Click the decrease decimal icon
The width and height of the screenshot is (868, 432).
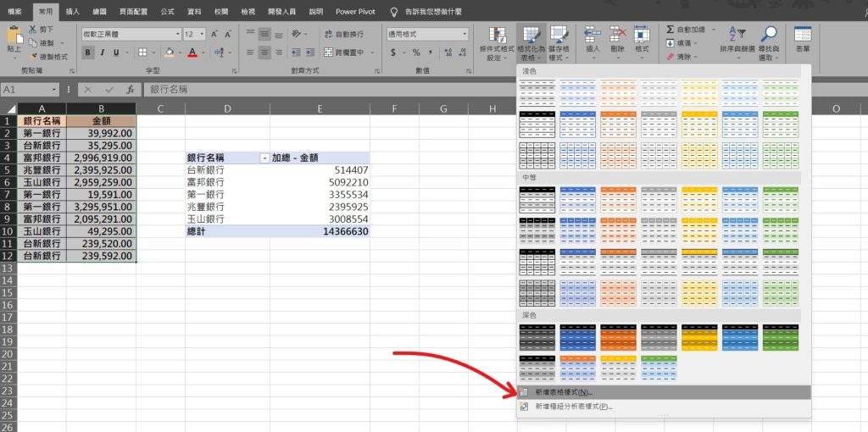click(462, 53)
